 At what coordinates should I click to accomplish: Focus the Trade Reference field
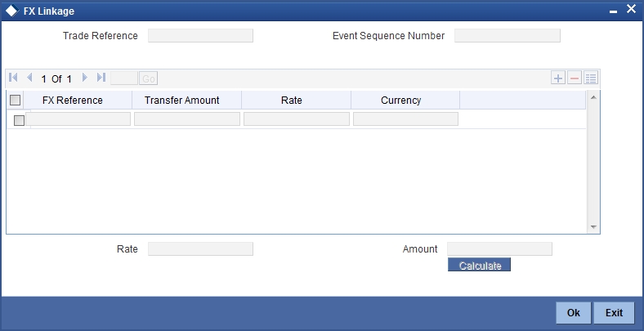point(200,36)
